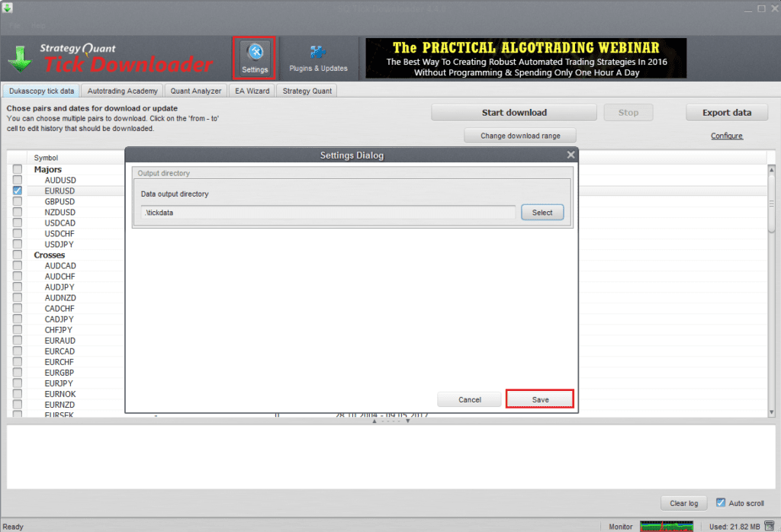Click the symbol list scroll down arrow
The height and width of the screenshot is (532, 781).
[x=772, y=412]
